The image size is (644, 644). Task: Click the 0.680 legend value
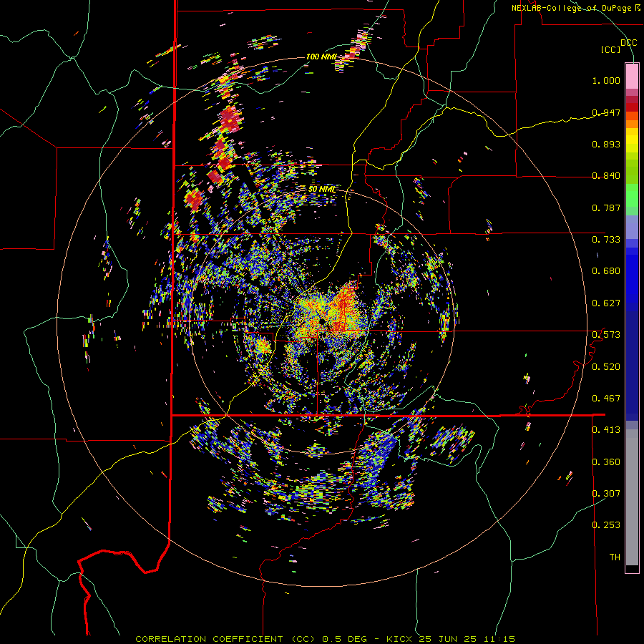pos(606,271)
